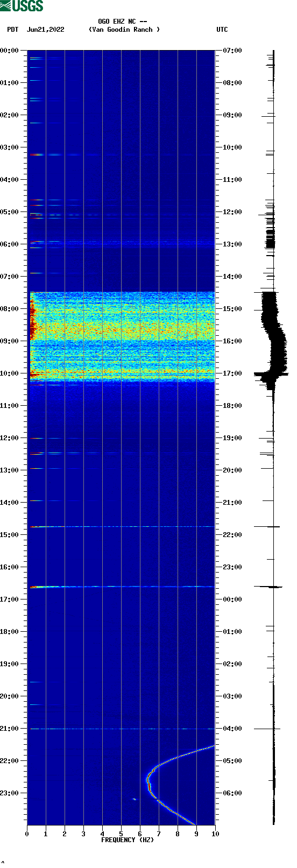Click the 'FREQUENCY (HZ)' axis label
297x868 pixels.
[x=128, y=840]
